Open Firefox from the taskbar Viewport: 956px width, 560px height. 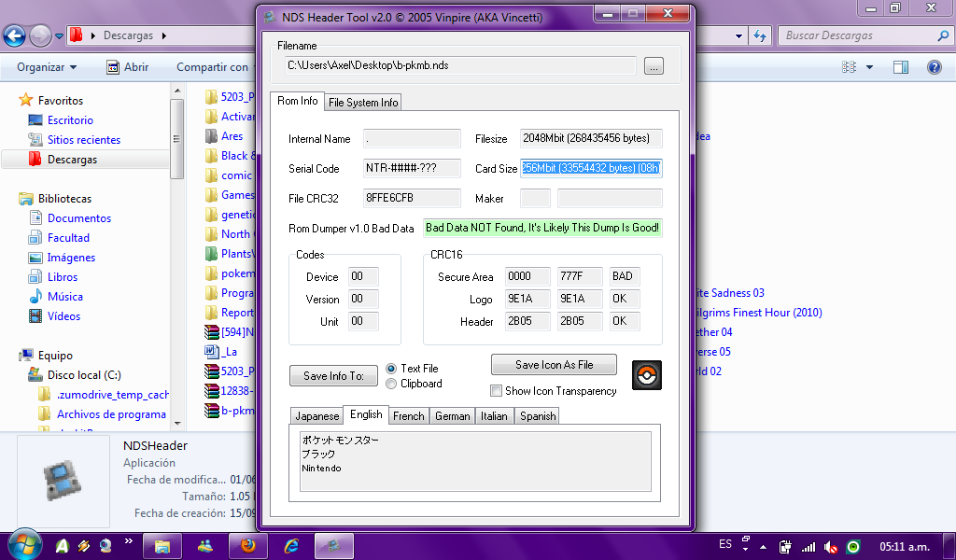point(248,545)
